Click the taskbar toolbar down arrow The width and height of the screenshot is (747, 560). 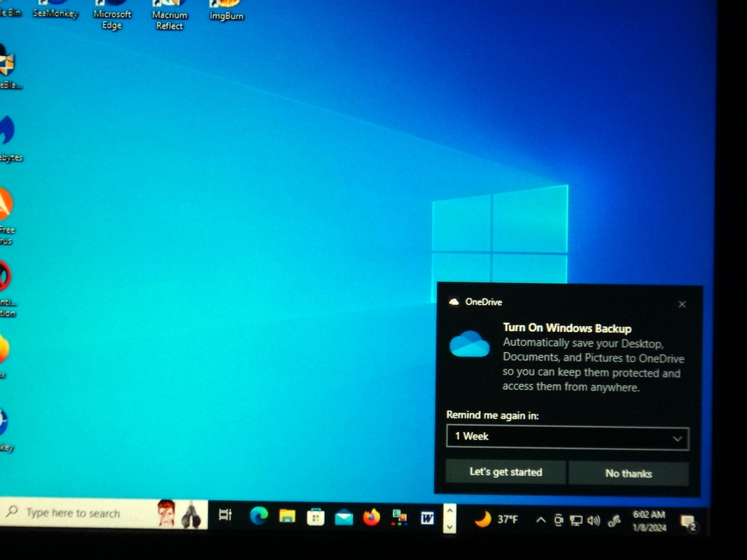click(x=449, y=527)
